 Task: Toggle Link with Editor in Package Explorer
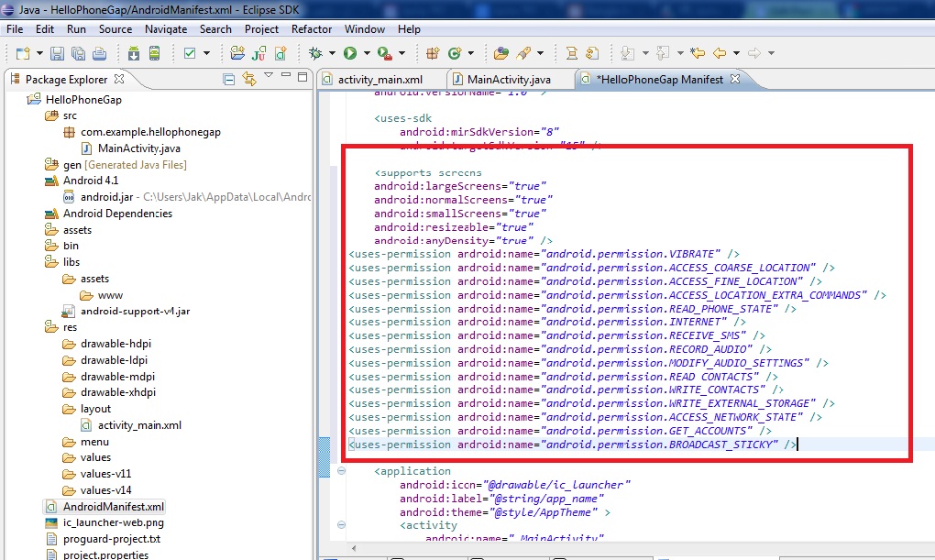coord(249,79)
